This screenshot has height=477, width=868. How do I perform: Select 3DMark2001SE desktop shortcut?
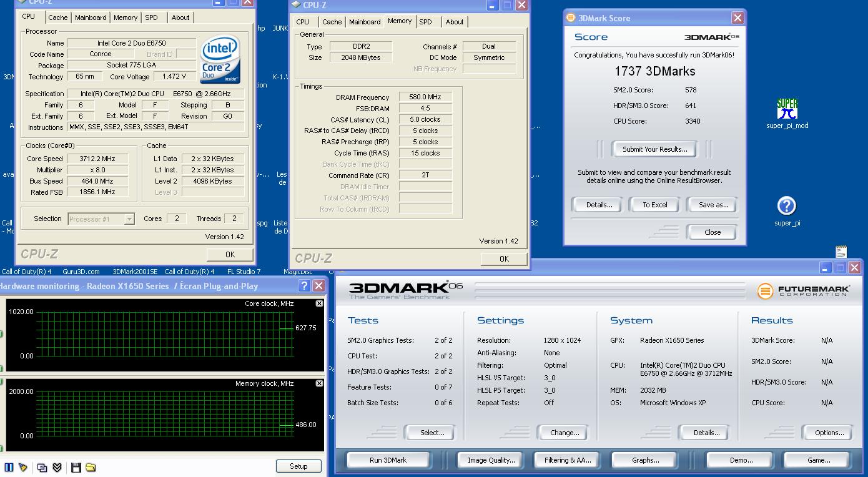[135, 272]
